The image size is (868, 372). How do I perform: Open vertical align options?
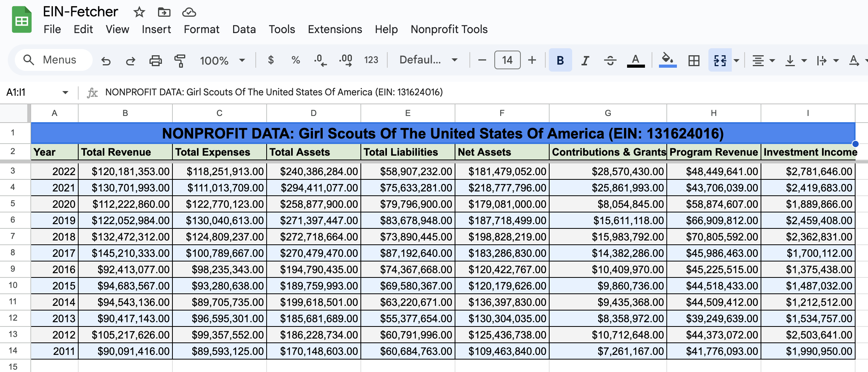click(x=795, y=60)
